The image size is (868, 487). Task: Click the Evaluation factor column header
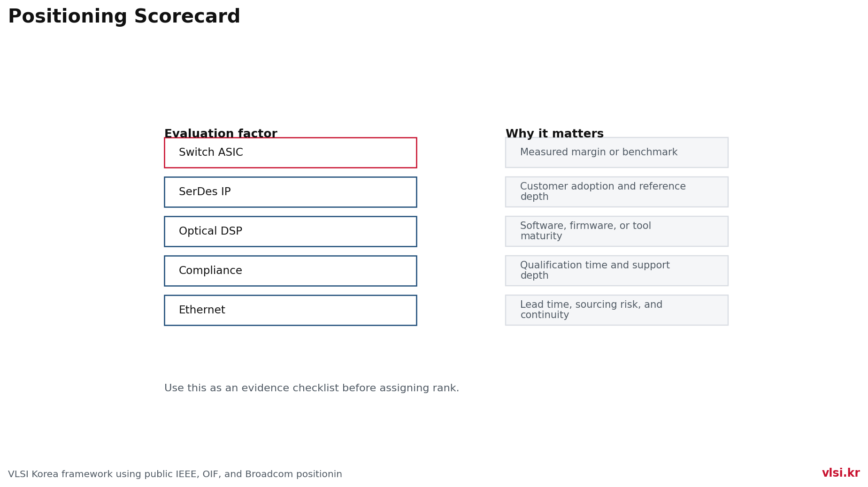pyautogui.click(x=221, y=134)
